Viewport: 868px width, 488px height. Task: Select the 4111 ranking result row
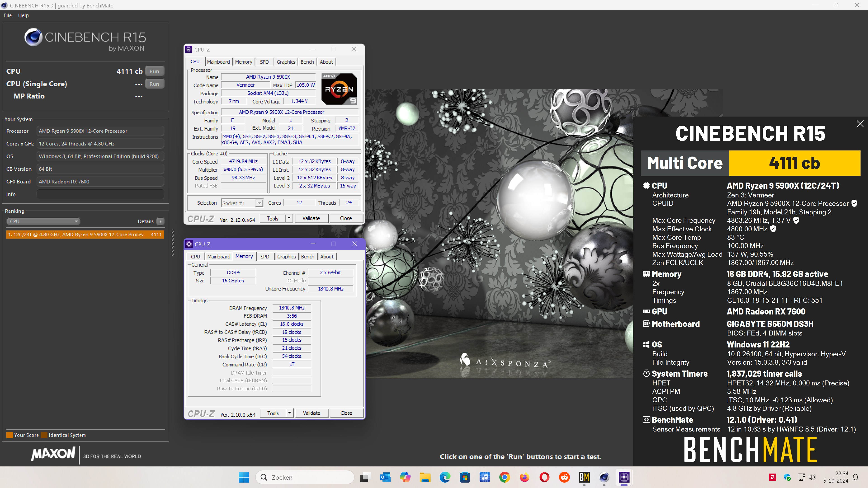coord(85,235)
